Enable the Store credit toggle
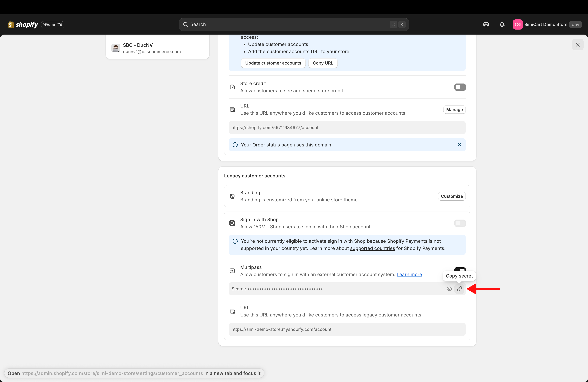588x382 pixels. (460, 87)
